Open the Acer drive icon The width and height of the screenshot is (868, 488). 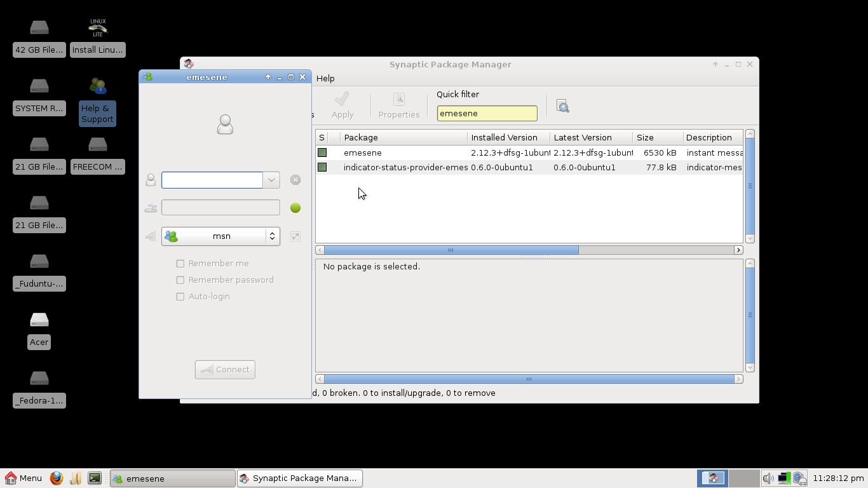point(39,330)
